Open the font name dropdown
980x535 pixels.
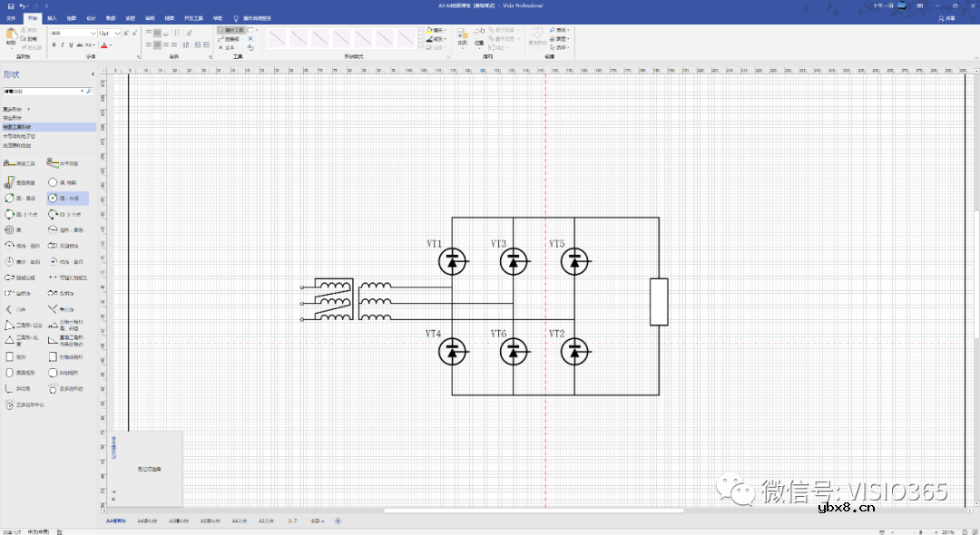tap(93, 33)
